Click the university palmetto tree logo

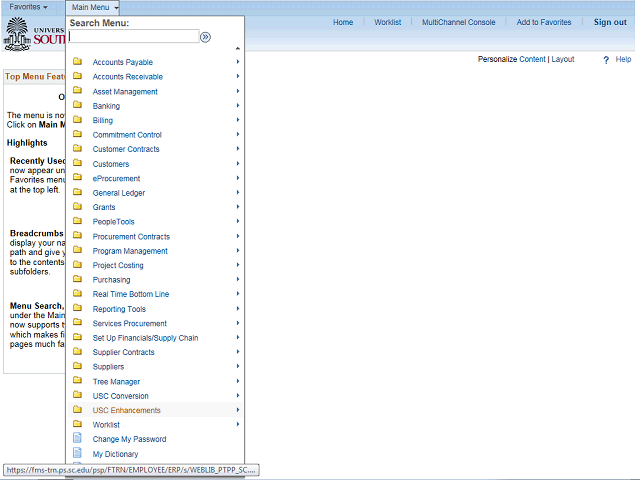pyautogui.click(x=17, y=34)
